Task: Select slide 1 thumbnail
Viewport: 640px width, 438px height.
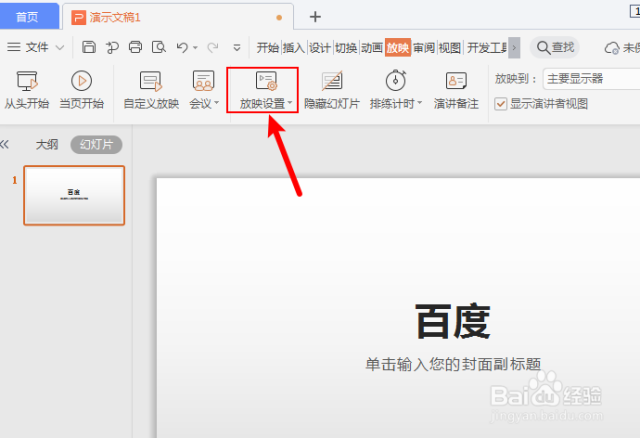Action: click(x=74, y=195)
